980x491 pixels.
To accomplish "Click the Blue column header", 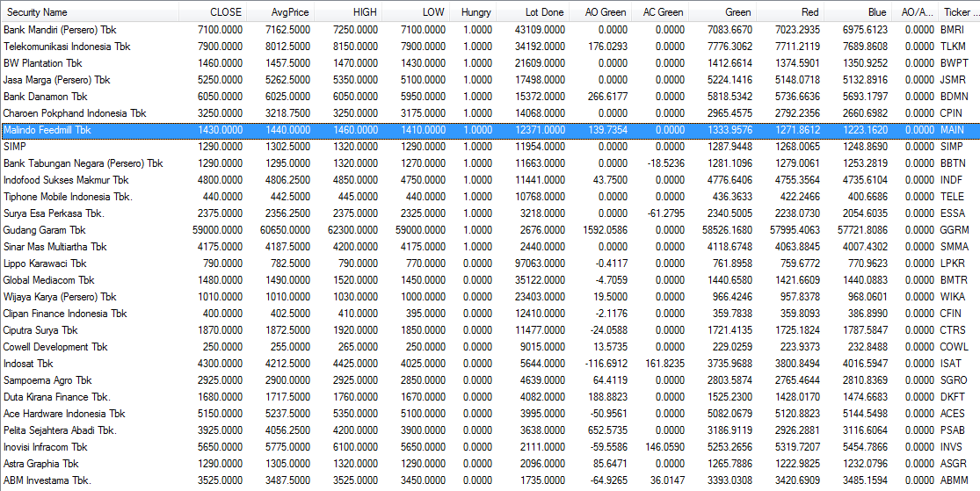I will point(858,12).
